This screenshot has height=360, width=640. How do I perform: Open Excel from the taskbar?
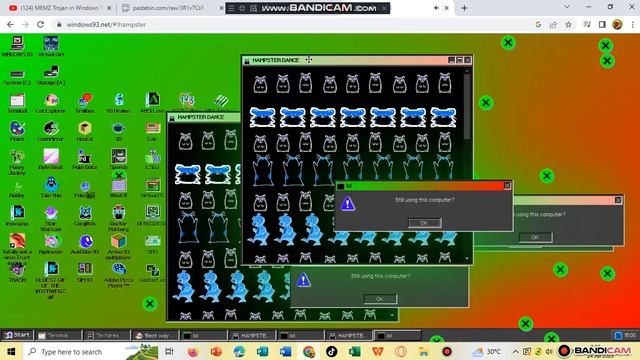click(354, 351)
